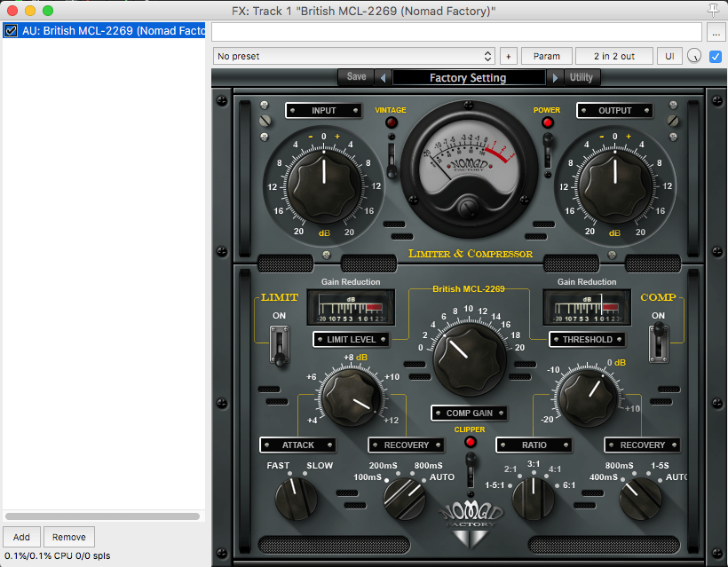Open the ellipsis options button
Screen dimensions: 728x567
[716, 33]
